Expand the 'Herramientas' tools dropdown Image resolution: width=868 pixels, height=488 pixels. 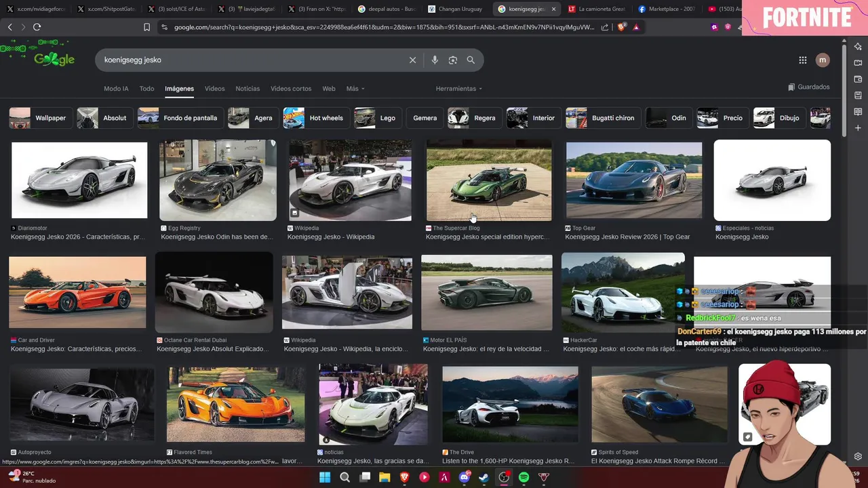click(459, 89)
